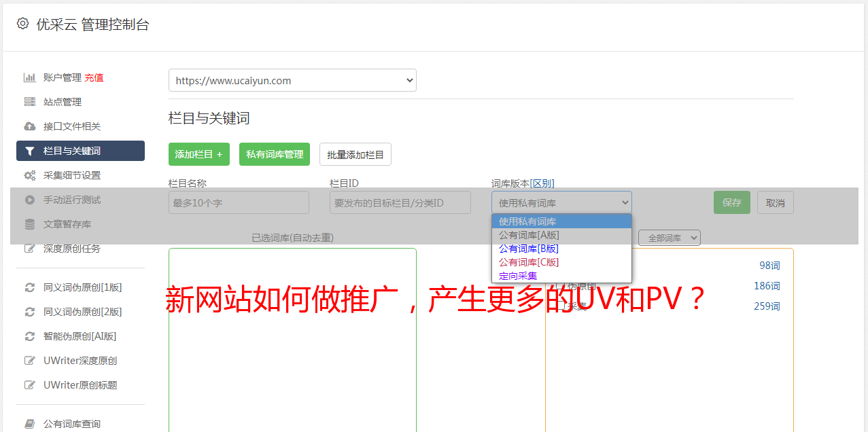Click the 词库版本 select box showing 使用私有词库
The width and height of the screenshot is (868, 432).
(x=561, y=202)
